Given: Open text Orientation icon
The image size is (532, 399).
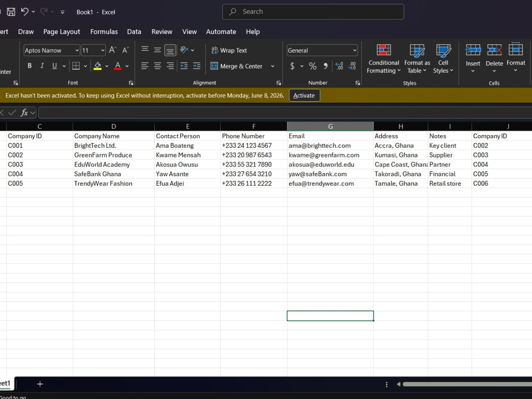Looking at the screenshot, I should pos(184,50).
